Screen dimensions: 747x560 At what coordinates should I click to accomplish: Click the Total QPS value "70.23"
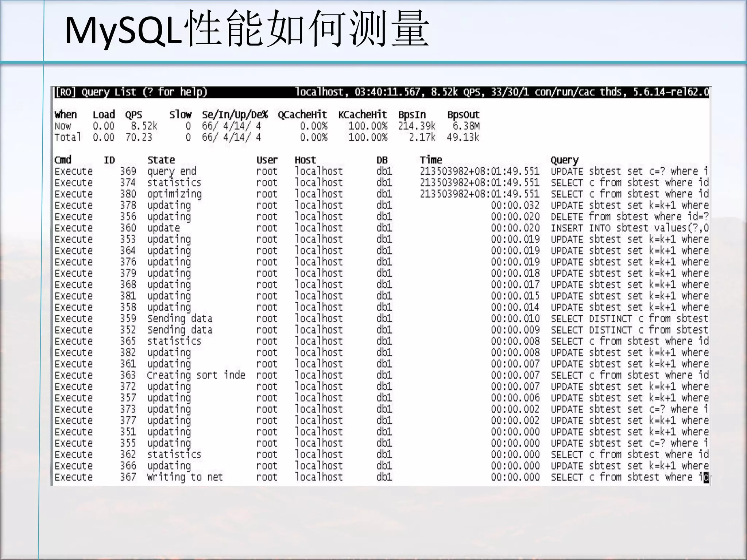[x=139, y=137]
